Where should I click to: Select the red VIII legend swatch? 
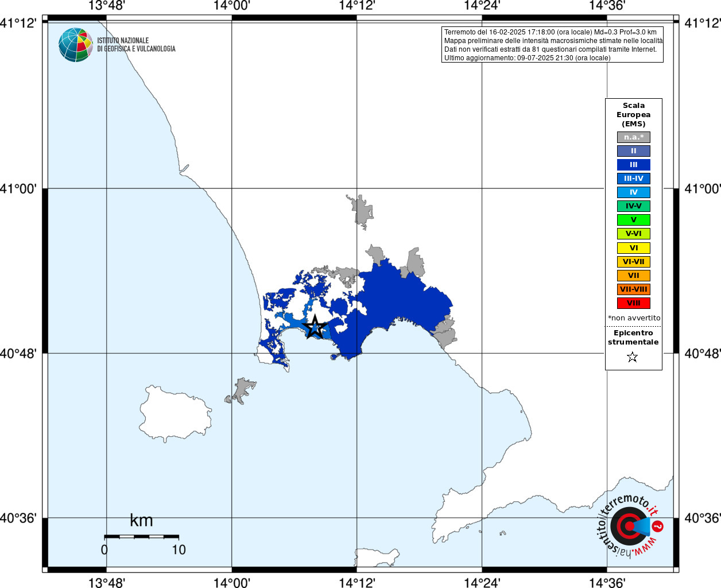click(634, 303)
